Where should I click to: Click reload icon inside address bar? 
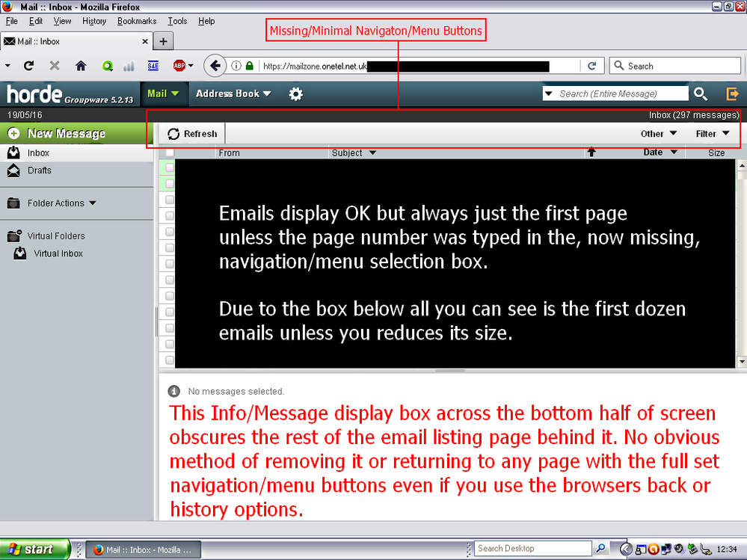coord(591,66)
